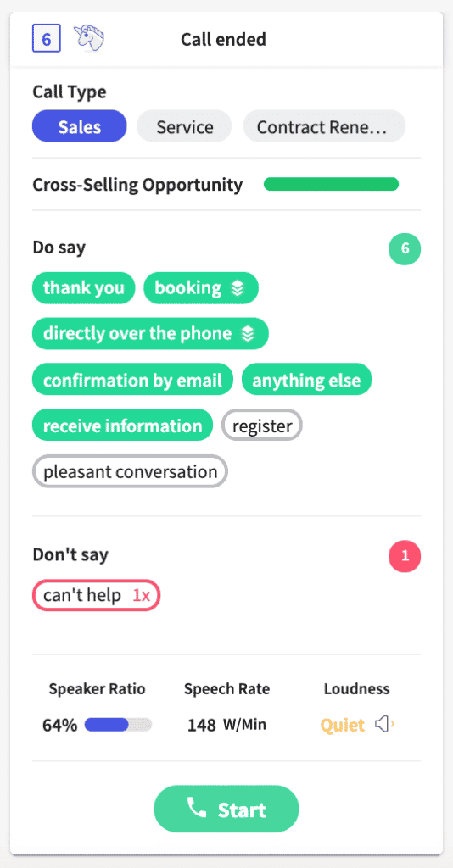Select the Sales call type
453x868 pixels.
(80, 127)
